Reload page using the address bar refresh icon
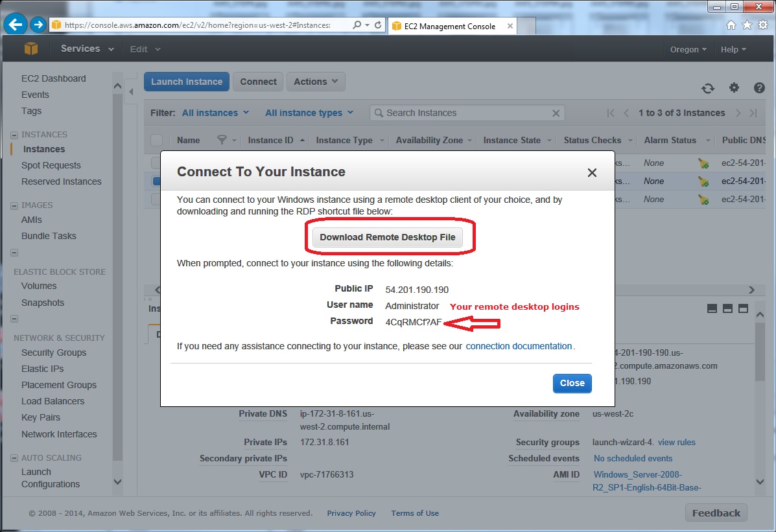This screenshot has width=776, height=532. pyautogui.click(x=377, y=25)
